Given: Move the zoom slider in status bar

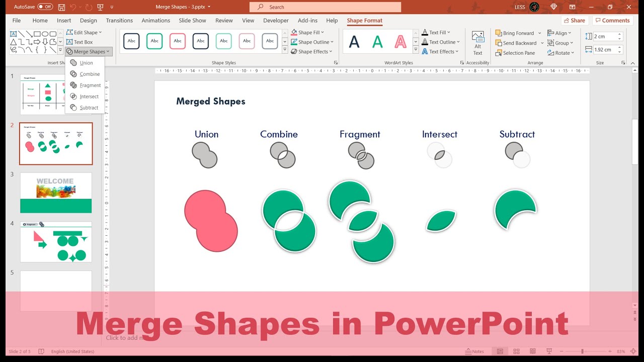Looking at the screenshot, I should tap(582, 351).
